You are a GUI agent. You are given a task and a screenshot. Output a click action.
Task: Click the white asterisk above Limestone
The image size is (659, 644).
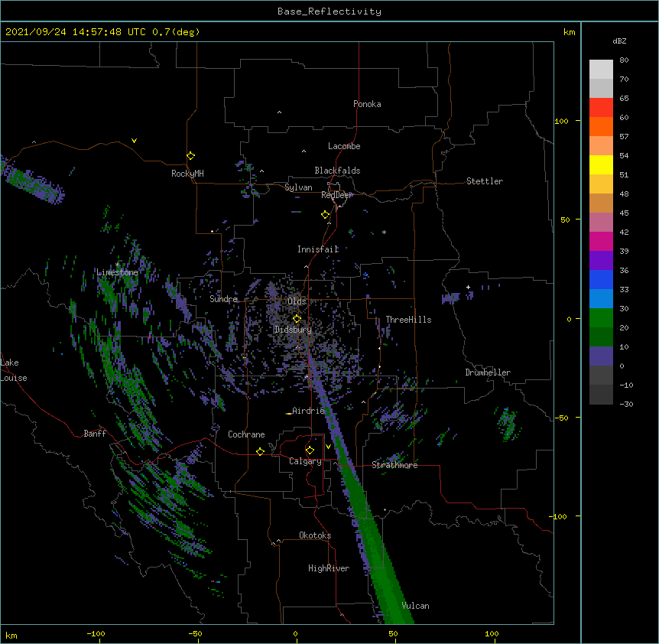(117, 265)
